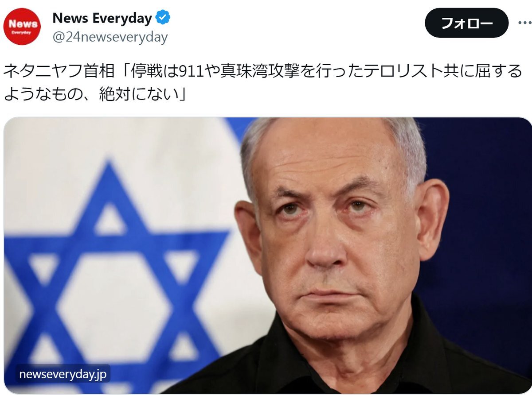Click the tweet text beginning ネタニヤフ首相
Screen dimensions: 532x395
click(x=263, y=83)
